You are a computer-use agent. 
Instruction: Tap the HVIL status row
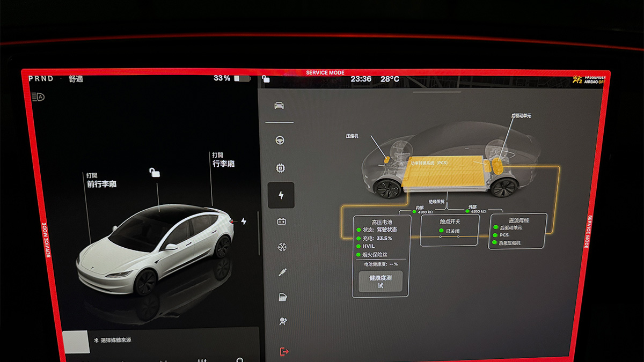tap(366, 246)
